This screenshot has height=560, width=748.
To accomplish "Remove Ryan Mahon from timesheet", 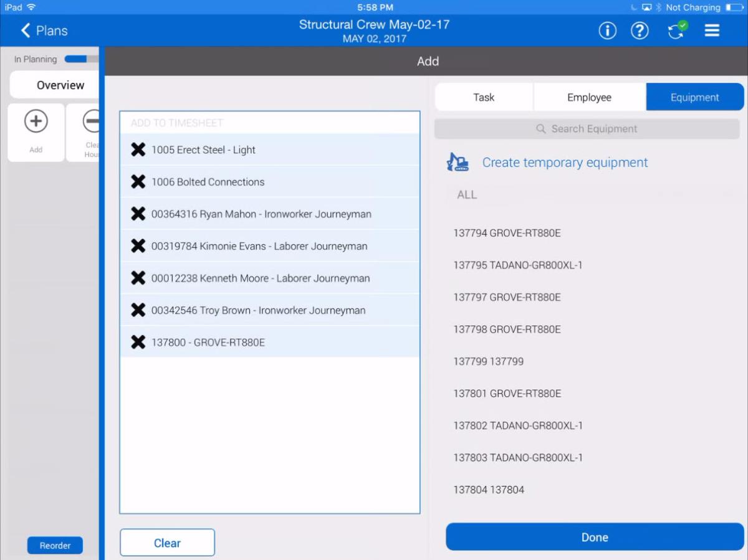I will (x=138, y=214).
